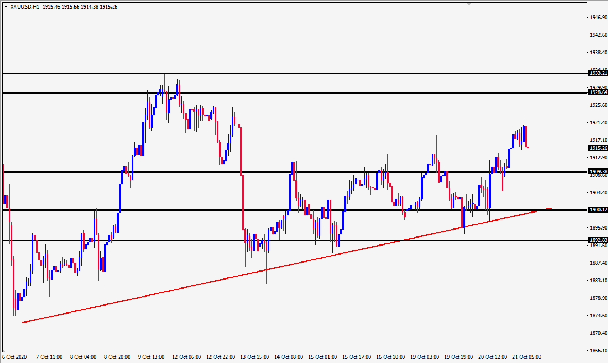Select the 1933.21 horizontal line price label
This screenshot has height=364, width=608.
tap(598, 73)
